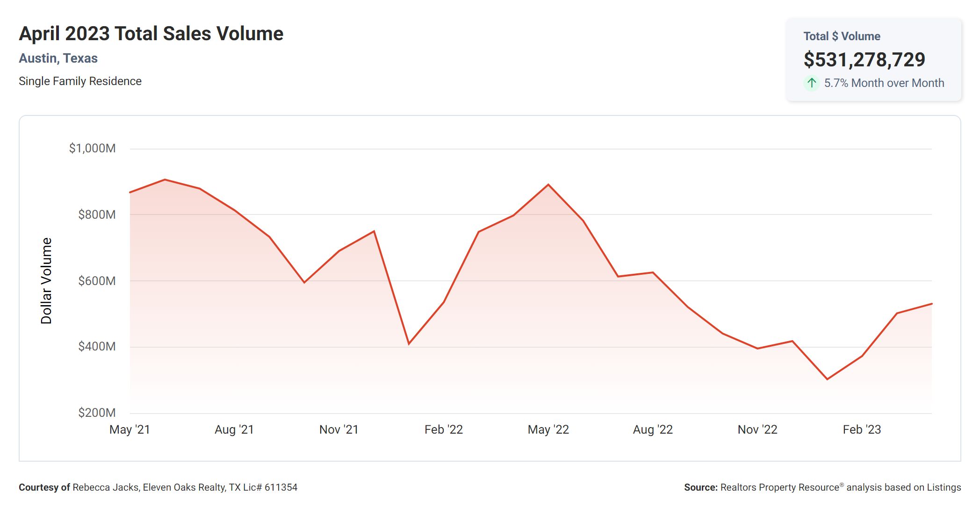
Task: Click the $1,000M y-axis label
Action: tap(92, 149)
